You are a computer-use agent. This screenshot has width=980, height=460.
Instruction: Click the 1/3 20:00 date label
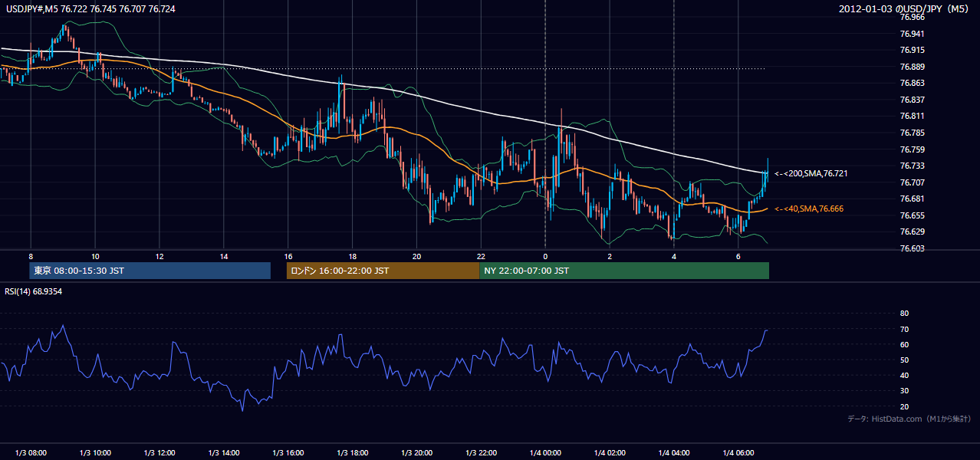tap(416, 452)
